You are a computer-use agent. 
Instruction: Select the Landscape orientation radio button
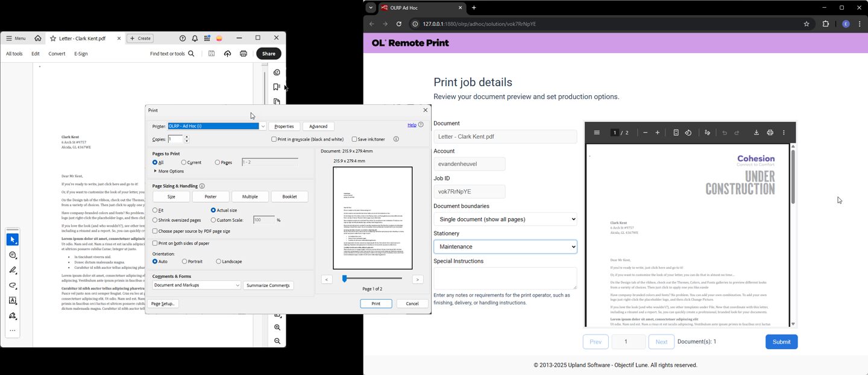(x=219, y=262)
